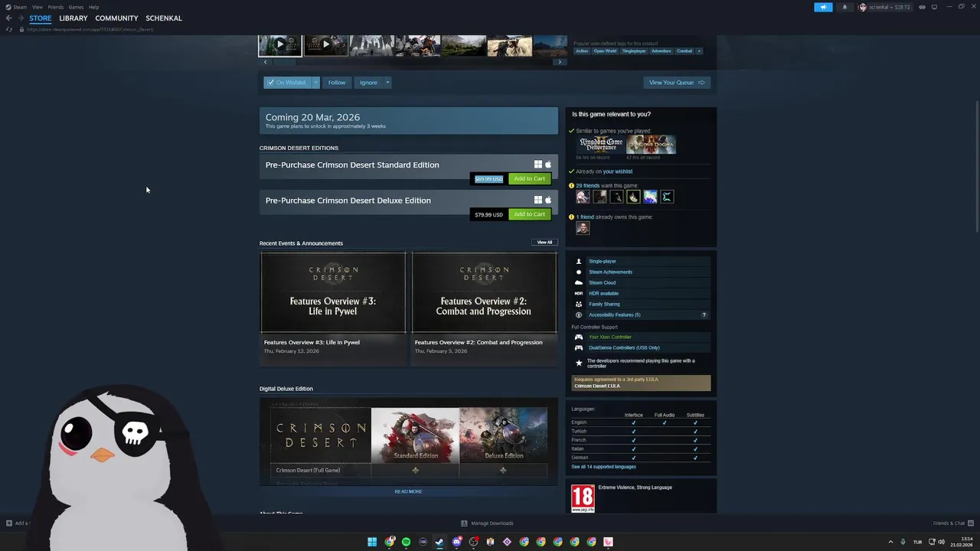This screenshot has height=551, width=980.
Task: Click the Manage Downloads icon
Action: point(464,523)
